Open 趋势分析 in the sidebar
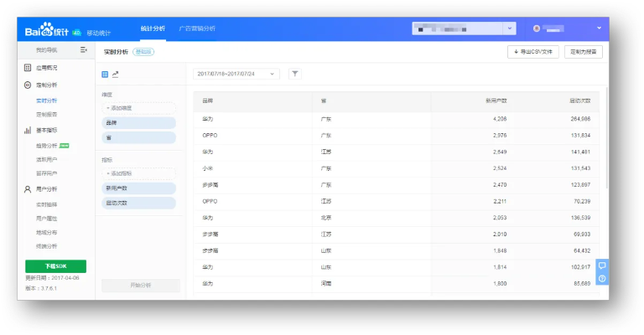This screenshot has width=644, height=335. tap(49, 146)
